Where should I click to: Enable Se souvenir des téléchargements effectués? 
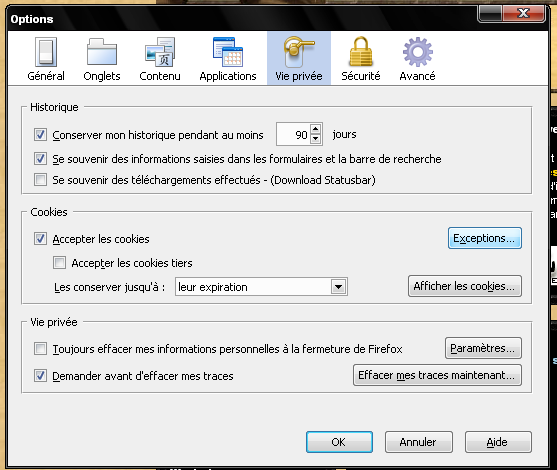(40, 179)
